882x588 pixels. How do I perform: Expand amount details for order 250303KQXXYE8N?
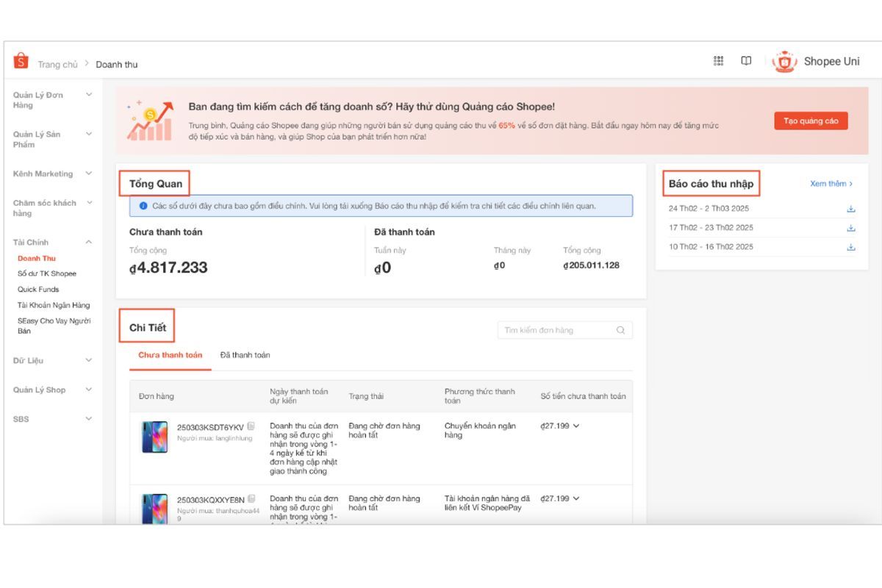pyautogui.click(x=576, y=499)
